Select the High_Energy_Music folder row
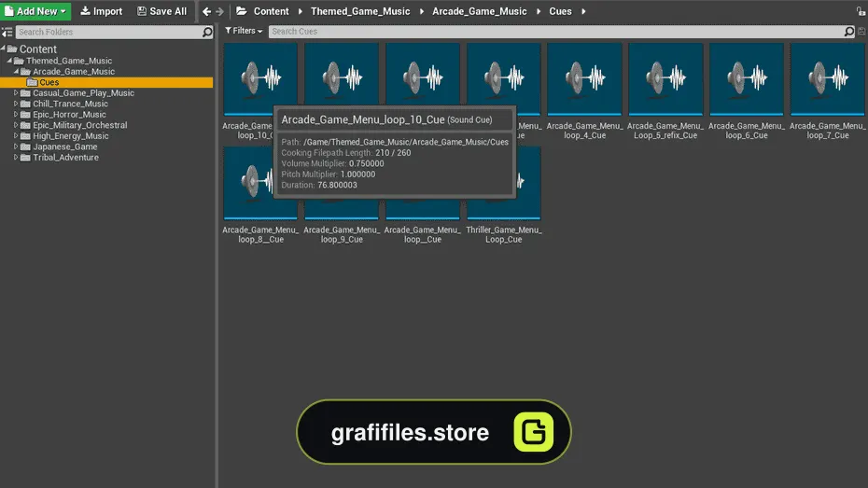The image size is (868, 488). (106, 135)
